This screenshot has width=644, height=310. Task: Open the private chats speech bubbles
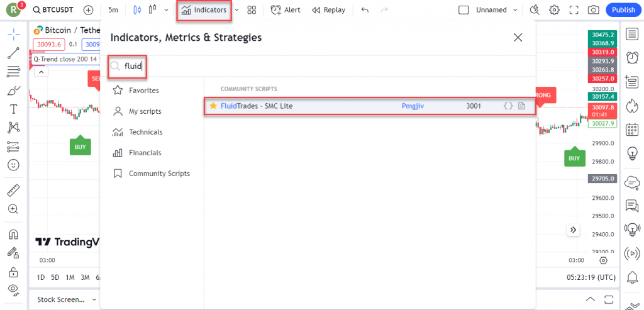631,205
